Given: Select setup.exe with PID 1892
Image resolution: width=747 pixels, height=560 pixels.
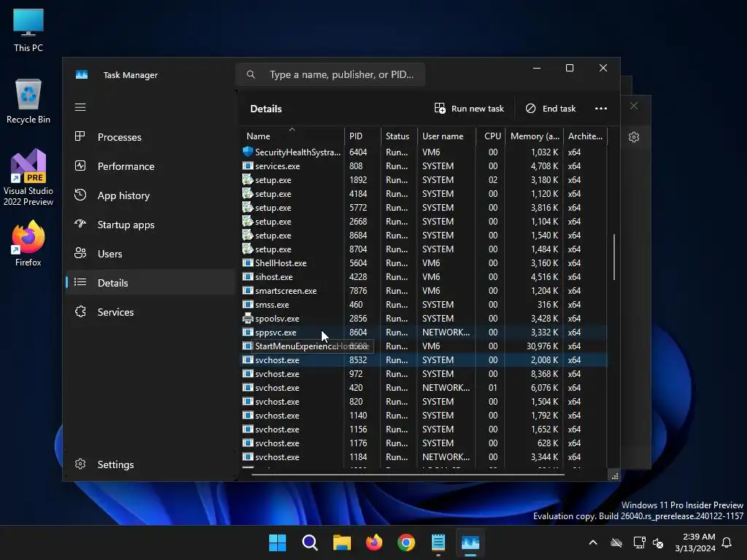Looking at the screenshot, I should pos(423,180).
